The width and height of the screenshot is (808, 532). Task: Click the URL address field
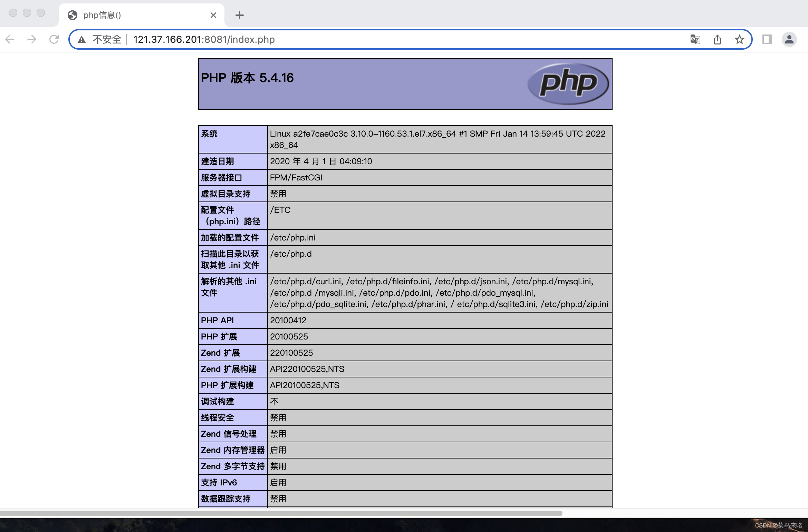pyautogui.click(x=380, y=39)
